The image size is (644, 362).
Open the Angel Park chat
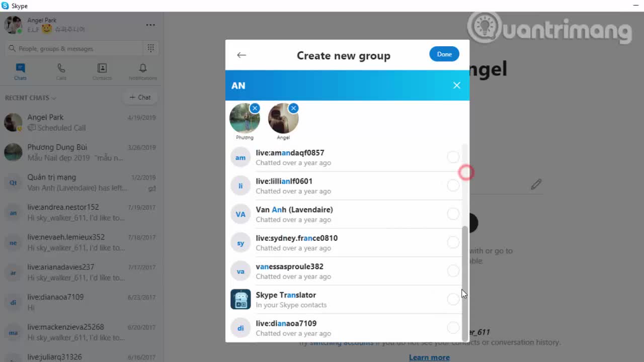coord(80,122)
